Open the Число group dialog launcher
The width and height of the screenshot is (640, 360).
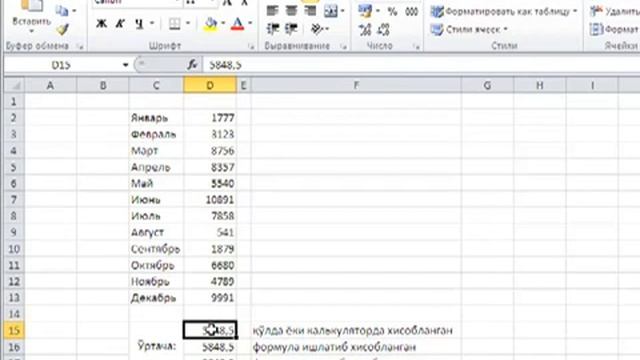pos(416,47)
